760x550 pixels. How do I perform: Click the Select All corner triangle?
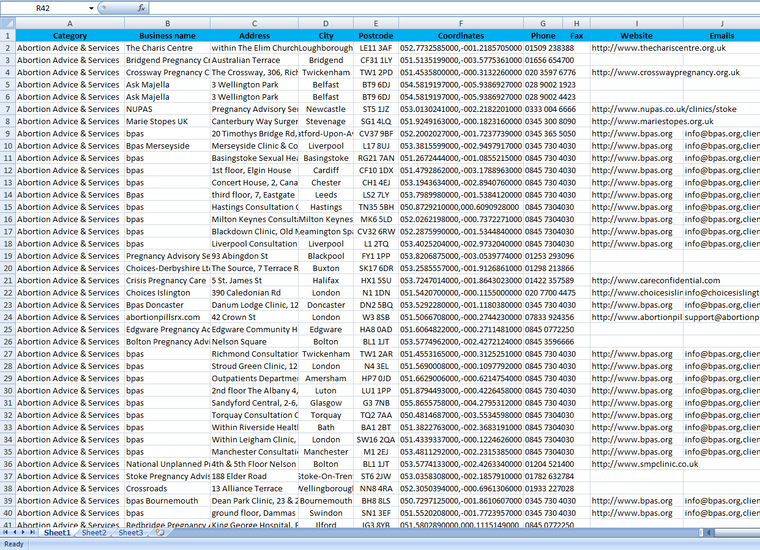click(x=8, y=23)
